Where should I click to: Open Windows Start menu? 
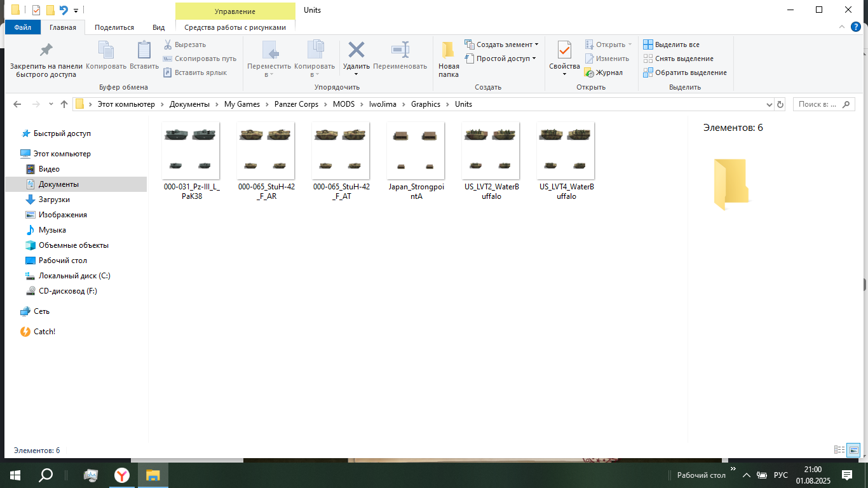click(15, 475)
